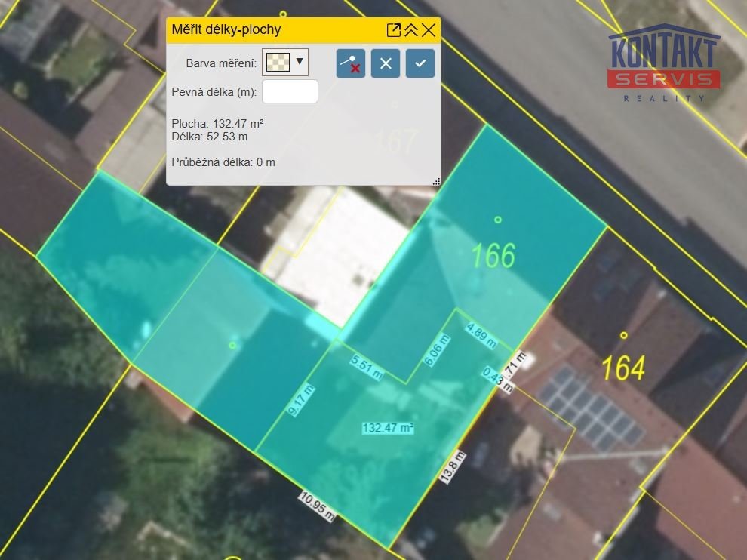Click the 132.47 m² area label on map

(x=388, y=428)
